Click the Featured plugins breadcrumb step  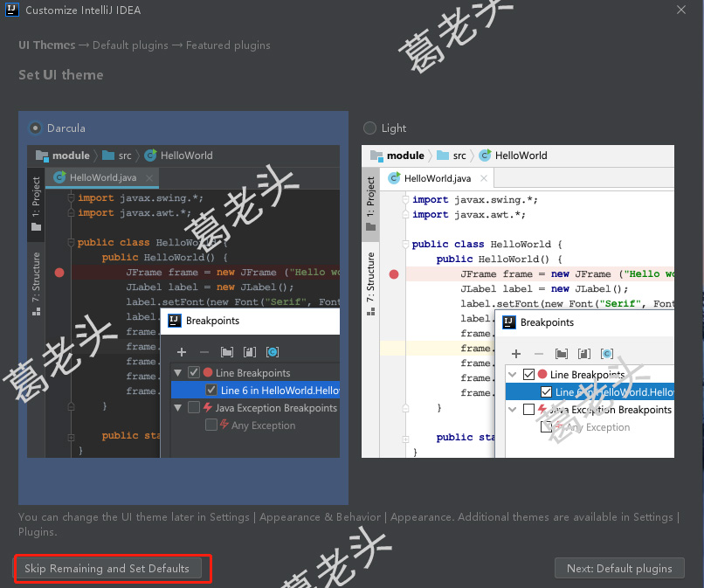click(228, 45)
